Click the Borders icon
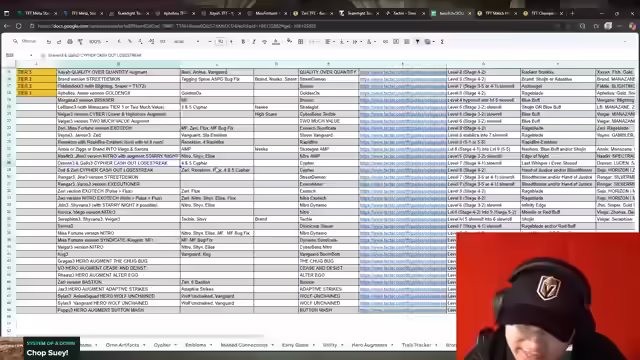640x360 pixels. (301, 42)
